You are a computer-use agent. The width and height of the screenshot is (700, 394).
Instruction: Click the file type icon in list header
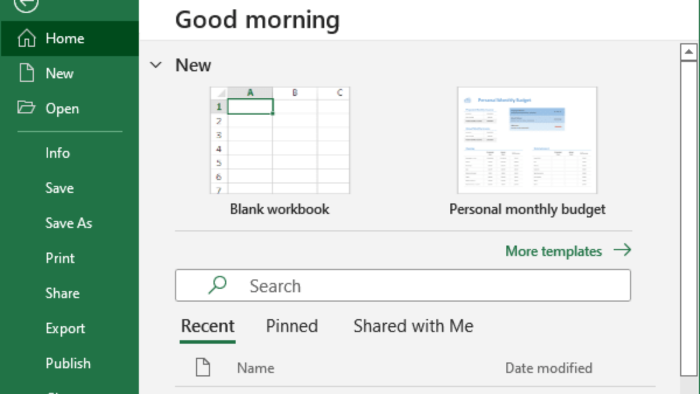203,367
